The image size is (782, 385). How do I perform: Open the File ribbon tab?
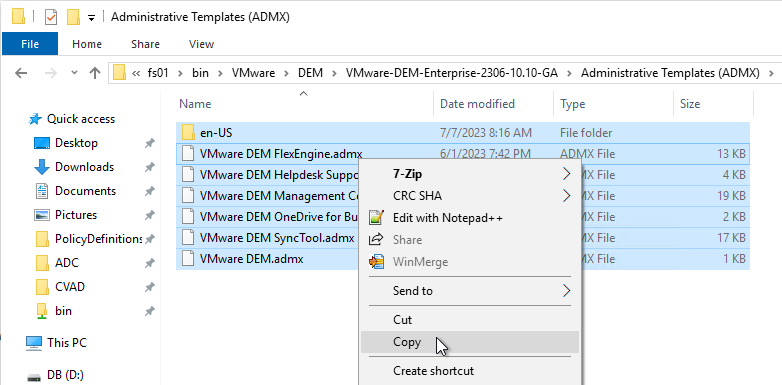tap(30, 44)
